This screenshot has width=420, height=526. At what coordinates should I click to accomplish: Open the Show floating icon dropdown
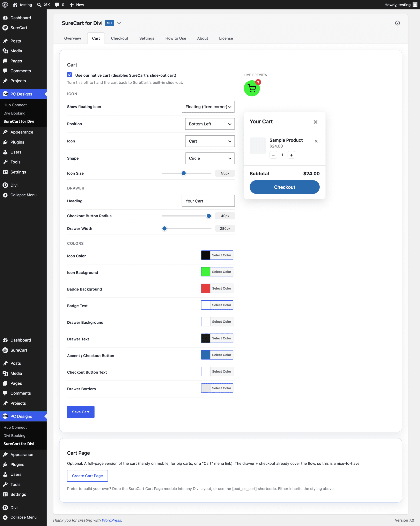click(208, 107)
